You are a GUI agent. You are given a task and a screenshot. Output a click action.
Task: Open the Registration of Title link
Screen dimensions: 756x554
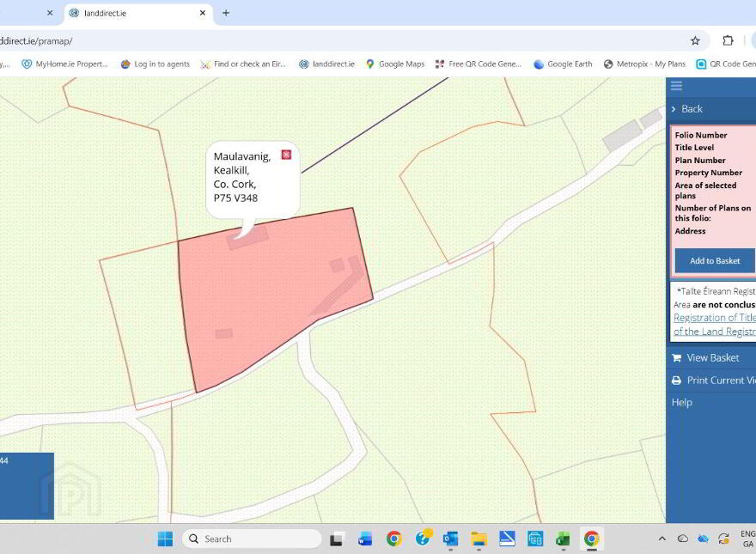[715, 318]
